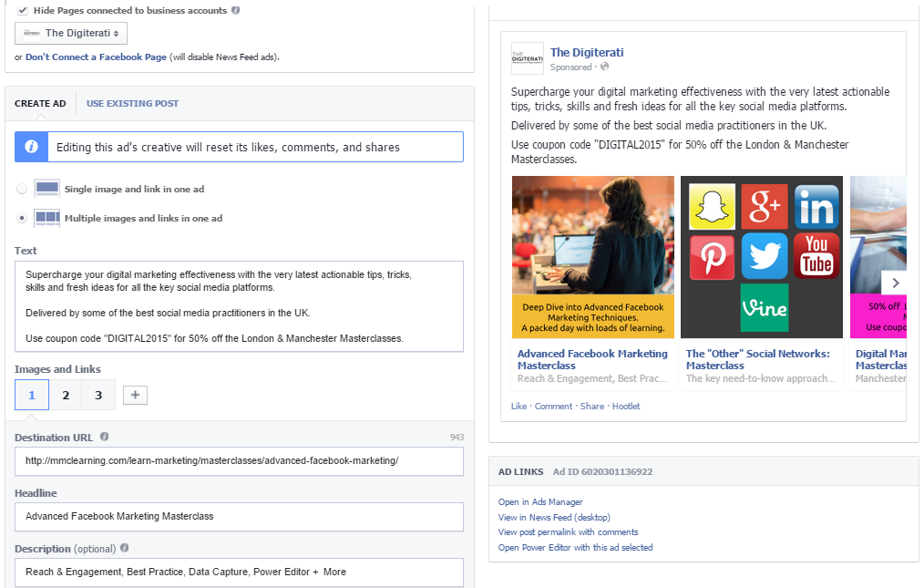Click Advanced Facebook Marketing Masterclass card headline
Image resolution: width=924 pixels, height=588 pixels.
pyautogui.click(x=592, y=359)
